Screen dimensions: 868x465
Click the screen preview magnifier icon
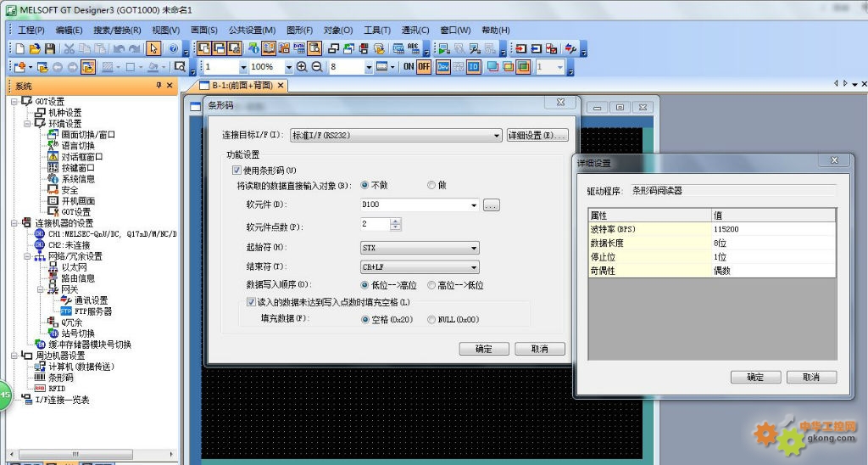coord(180,67)
